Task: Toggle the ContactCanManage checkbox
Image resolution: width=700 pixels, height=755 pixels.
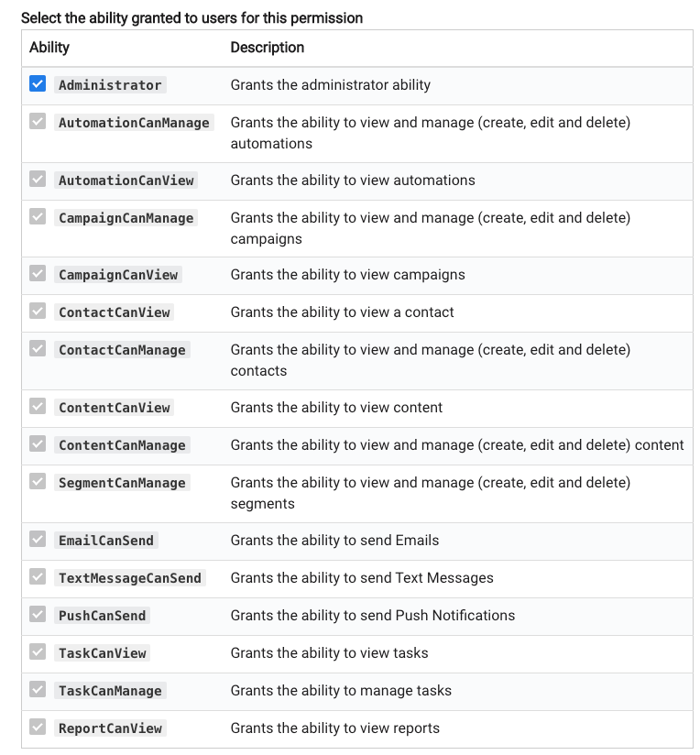Action: click(x=38, y=348)
